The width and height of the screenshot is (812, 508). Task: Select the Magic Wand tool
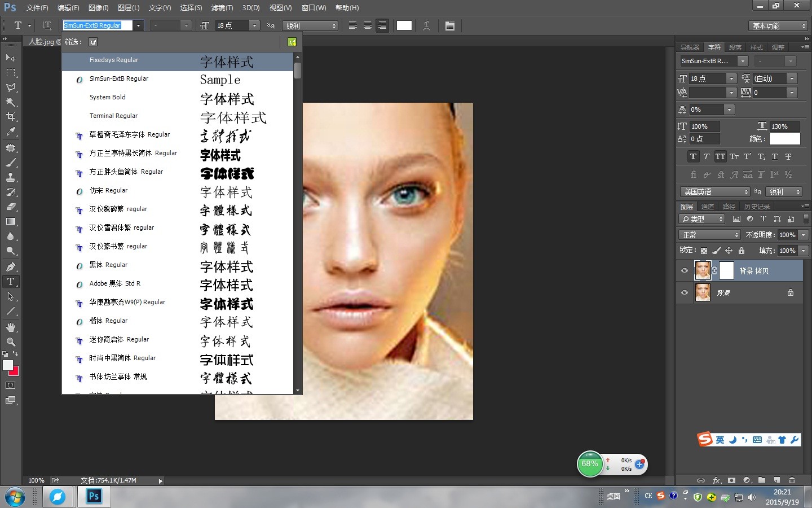click(11, 102)
